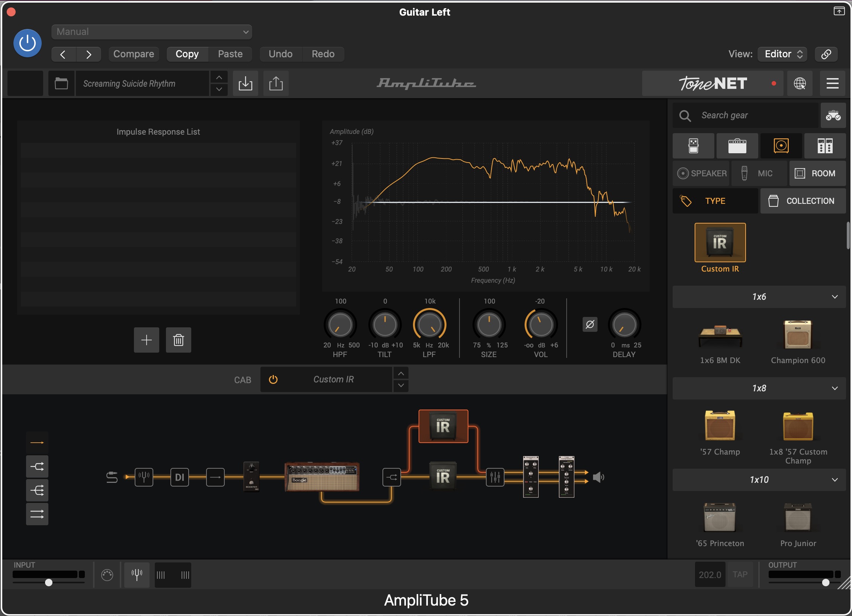
Task: Click the VOL knob
Action: pyautogui.click(x=541, y=325)
